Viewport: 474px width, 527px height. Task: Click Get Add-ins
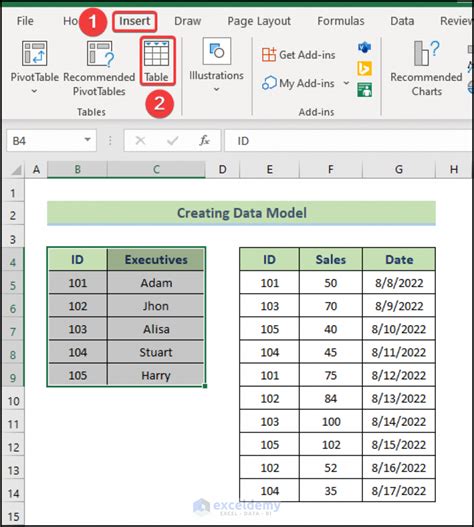pyautogui.click(x=299, y=54)
